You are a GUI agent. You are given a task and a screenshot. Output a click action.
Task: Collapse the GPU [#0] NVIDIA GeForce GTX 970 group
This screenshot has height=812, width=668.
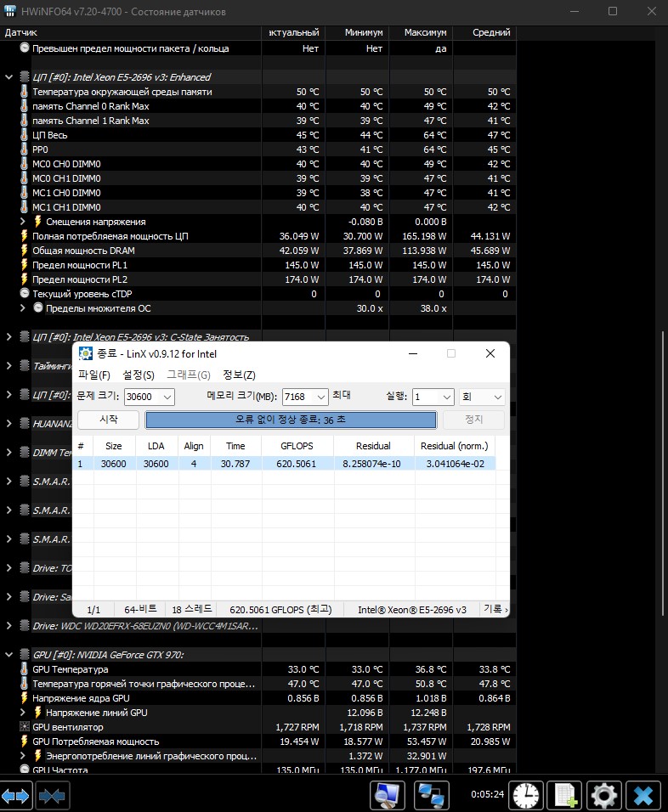click(8, 655)
